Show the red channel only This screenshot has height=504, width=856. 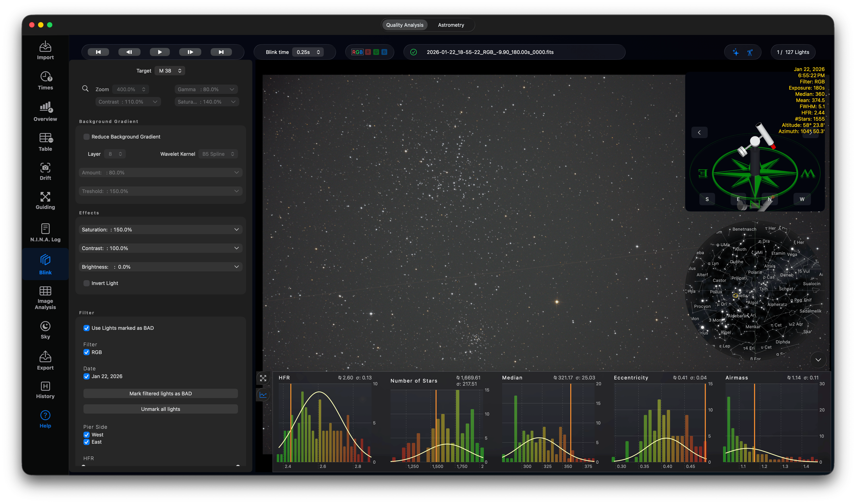368,52
